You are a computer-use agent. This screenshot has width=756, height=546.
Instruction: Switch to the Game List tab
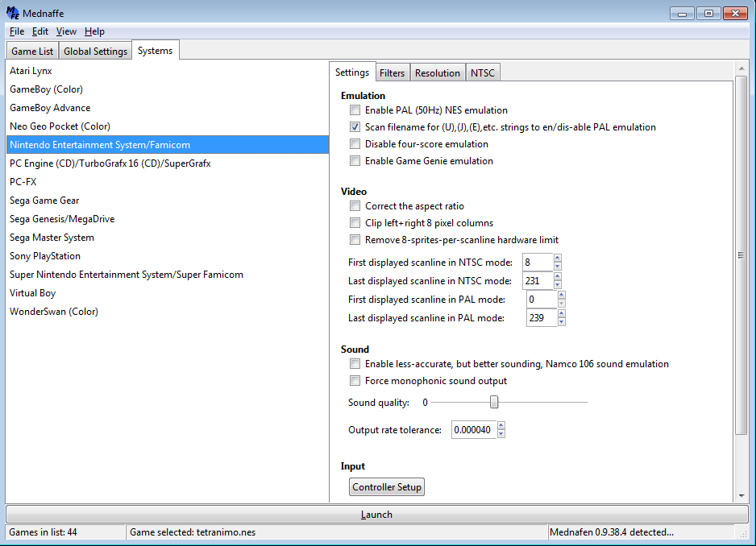[x=32, y=51]
